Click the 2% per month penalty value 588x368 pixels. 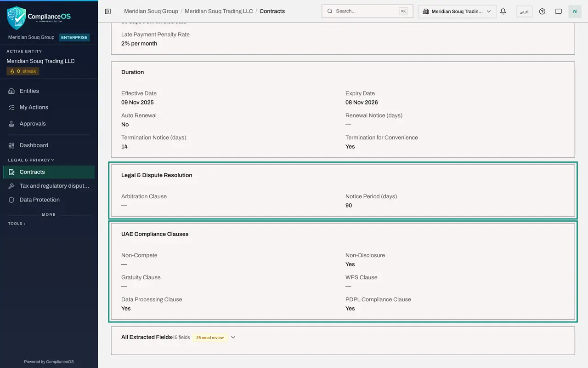139,44
